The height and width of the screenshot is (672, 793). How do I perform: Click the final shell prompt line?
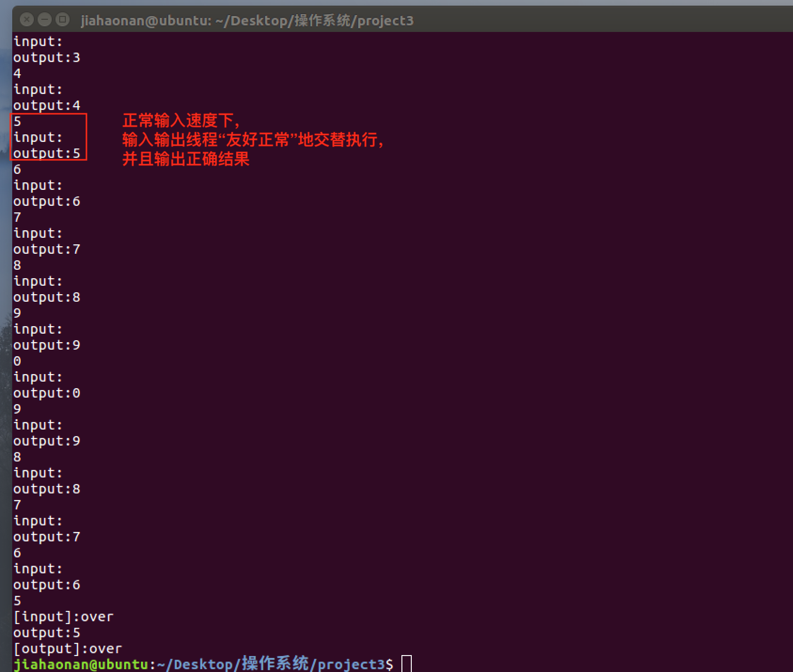tap(202, 664)
